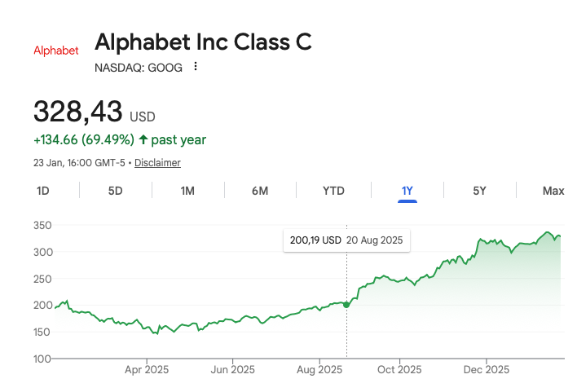Click the NASDAQ: GOOG ticker text
The image size is (577, 392).
point(139,68)
